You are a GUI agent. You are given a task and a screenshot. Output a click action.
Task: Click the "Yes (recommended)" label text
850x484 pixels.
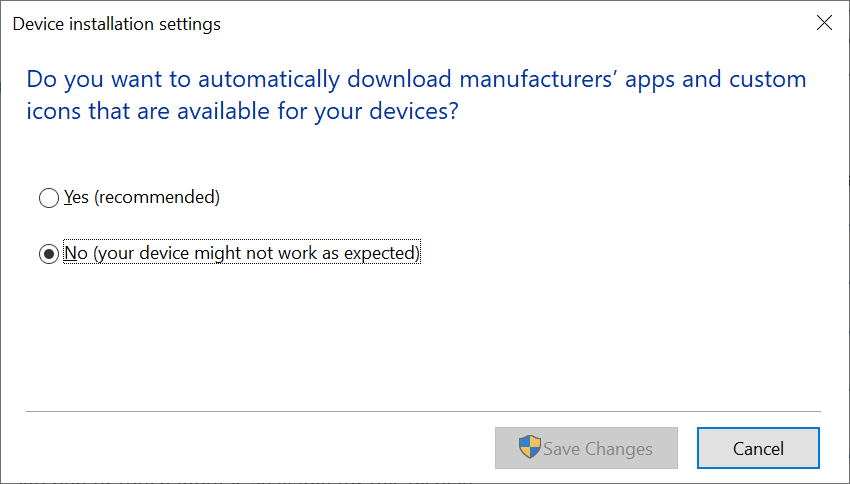tap(142, 197)
